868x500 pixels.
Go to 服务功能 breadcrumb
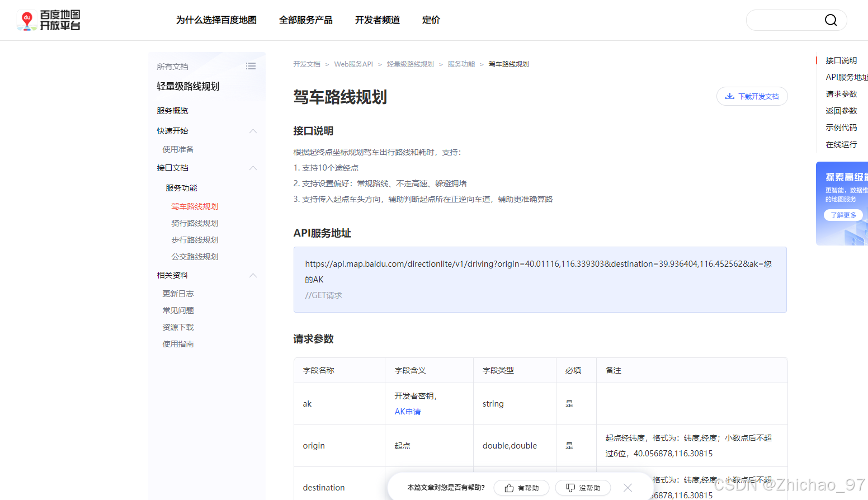(x=461, y=64)
